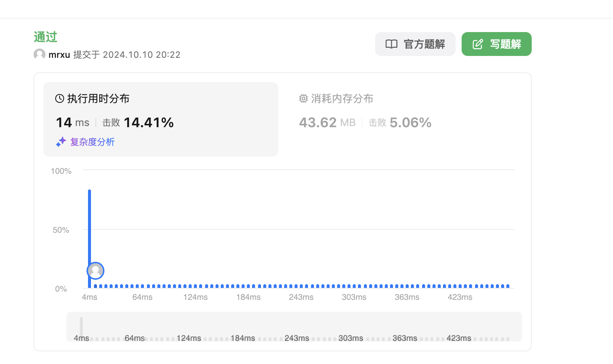
Task: Click the sparkle icon beside 复杂度分析
Action: click(61, 142)
